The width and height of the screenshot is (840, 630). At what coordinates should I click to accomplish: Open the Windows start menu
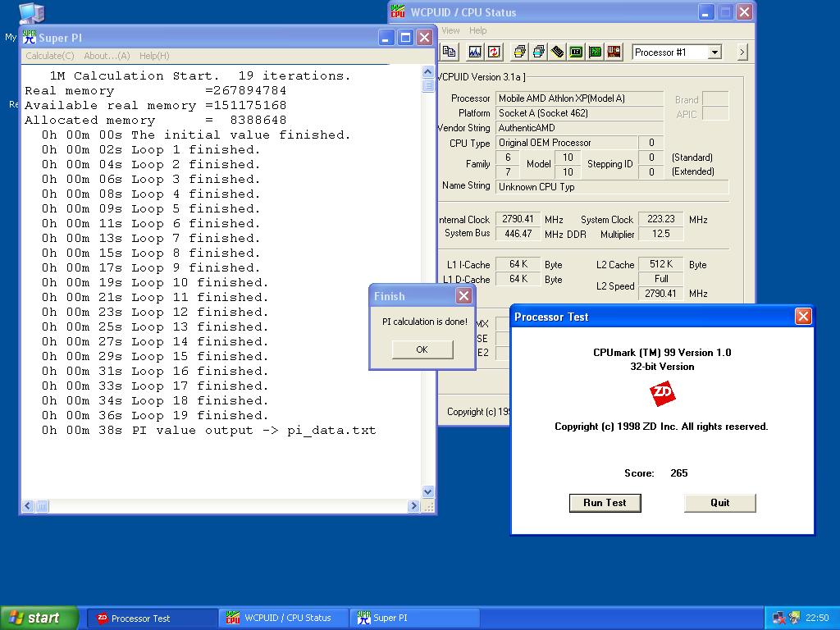[39, 618]
